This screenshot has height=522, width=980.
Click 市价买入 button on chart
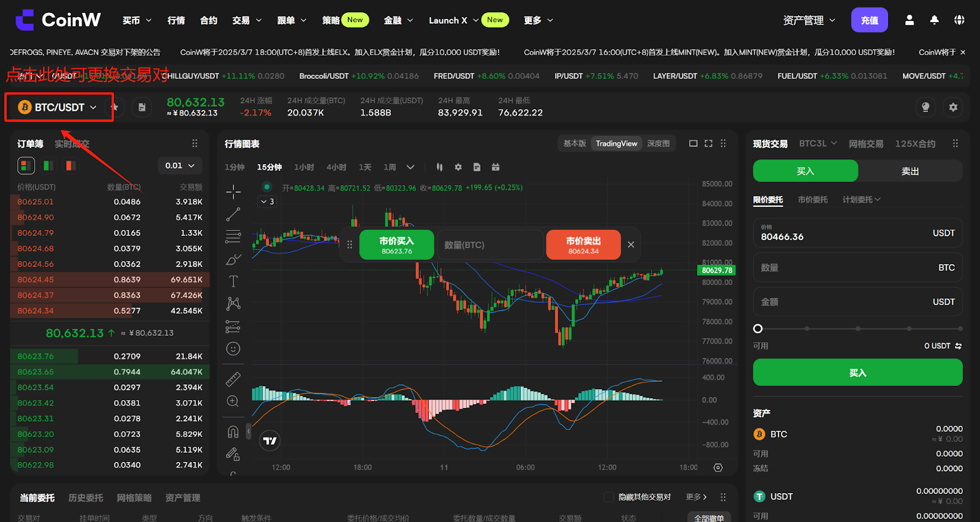[397, 245]
